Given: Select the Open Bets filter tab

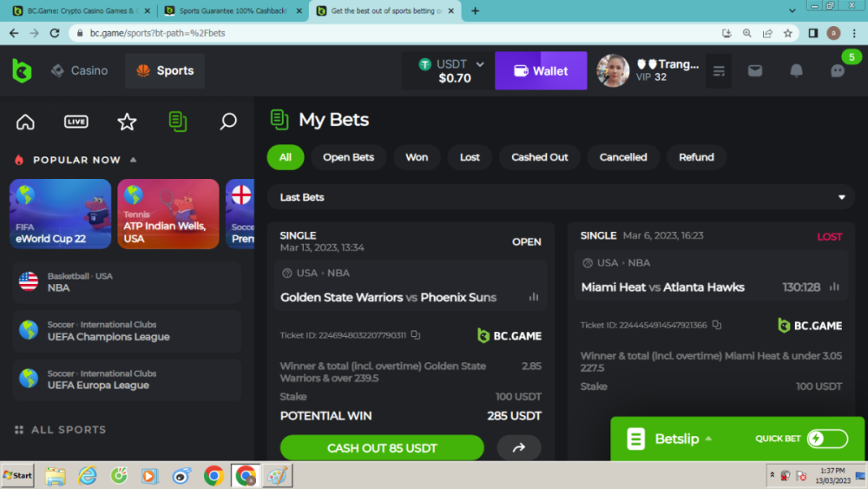Looking at the screenshot, I should coord(348,157).
